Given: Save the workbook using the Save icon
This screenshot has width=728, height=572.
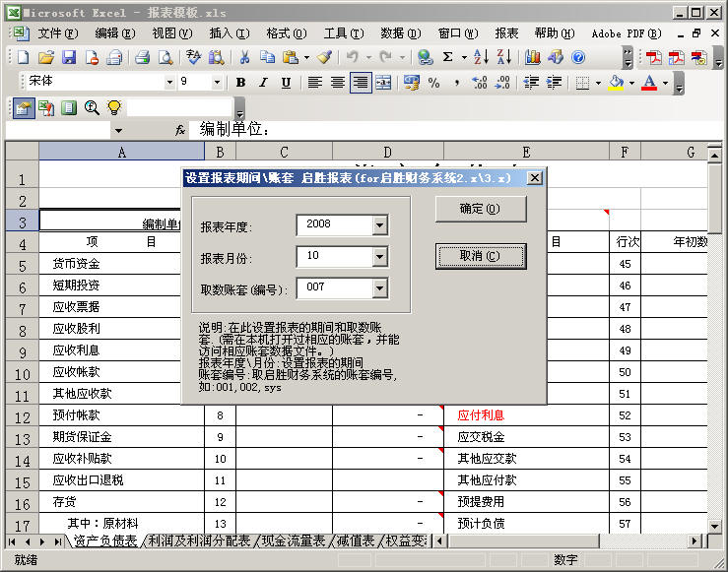Looking at the screenshot, I should pyautogui.click(x=69, y=57).
